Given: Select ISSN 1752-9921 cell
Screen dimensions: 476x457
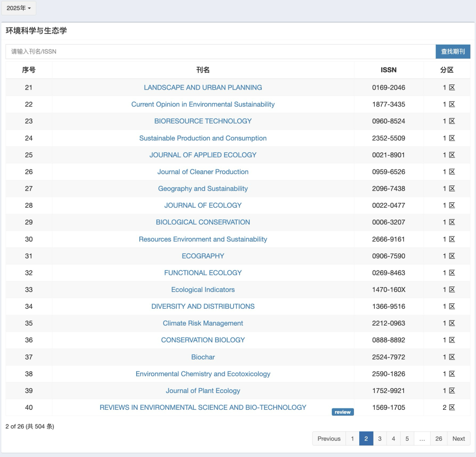Looking at the screenshot, I should point(389,391).
